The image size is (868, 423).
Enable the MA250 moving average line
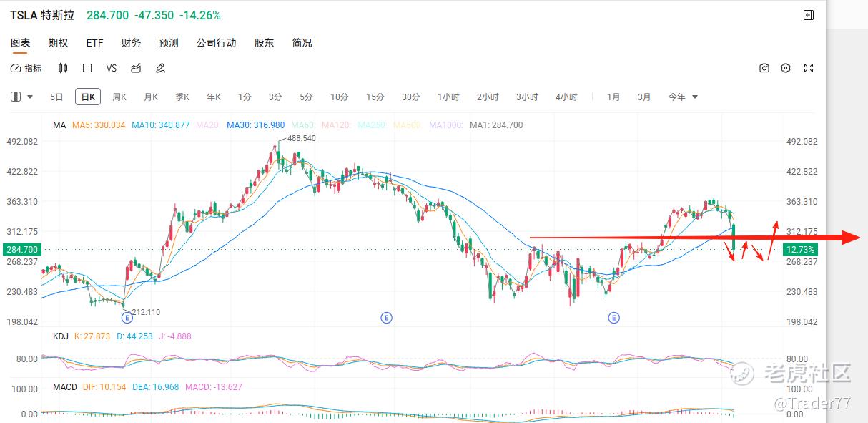(373, 125)
